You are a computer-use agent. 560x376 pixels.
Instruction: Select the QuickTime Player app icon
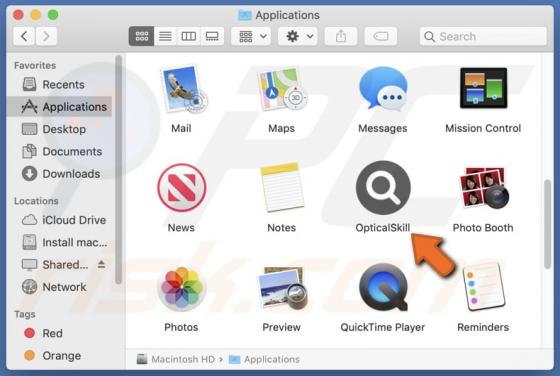(383, 287)
